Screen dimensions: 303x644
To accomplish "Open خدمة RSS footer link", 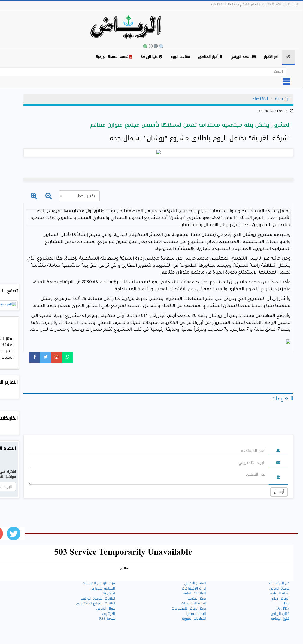I will [107, 618].
